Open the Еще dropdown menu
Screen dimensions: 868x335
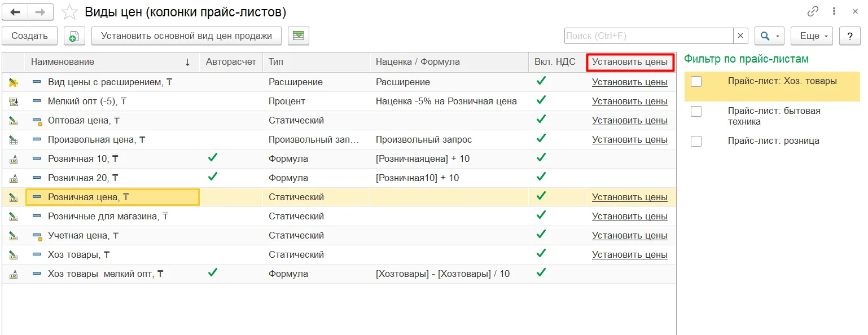tap(812, 36)
